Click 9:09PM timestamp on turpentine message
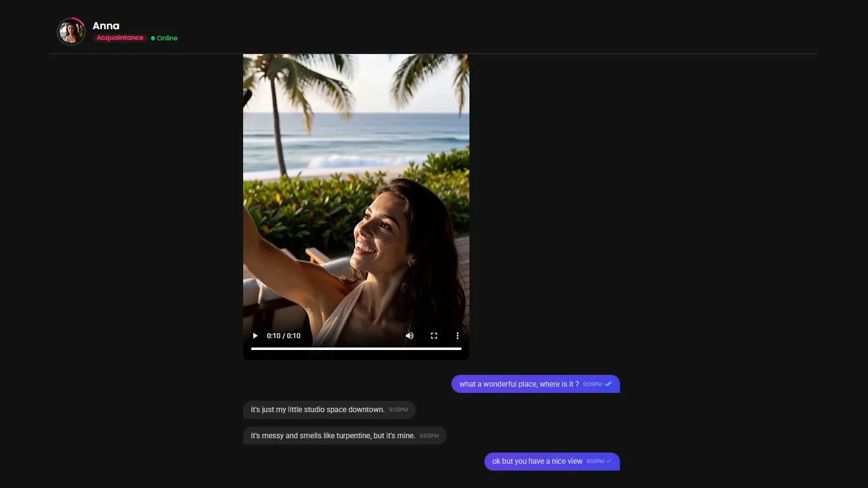Viewport: 868px width, 488px height. (429, 436)
